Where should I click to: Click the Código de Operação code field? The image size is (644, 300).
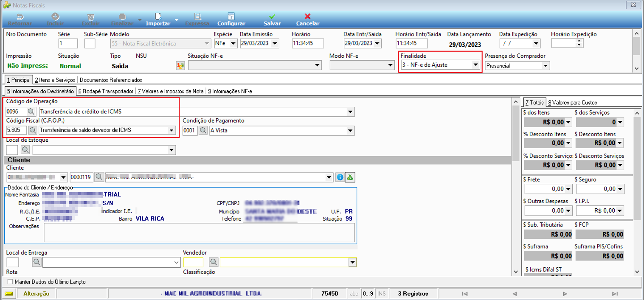(16, 112)
